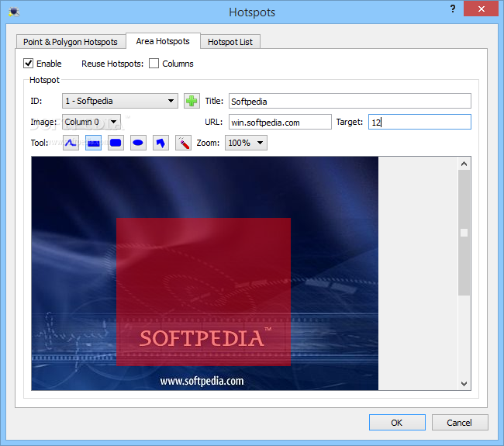Click the application icon in title bar
504x446 pixels.
pyautogui.click(x=14, y=12)
